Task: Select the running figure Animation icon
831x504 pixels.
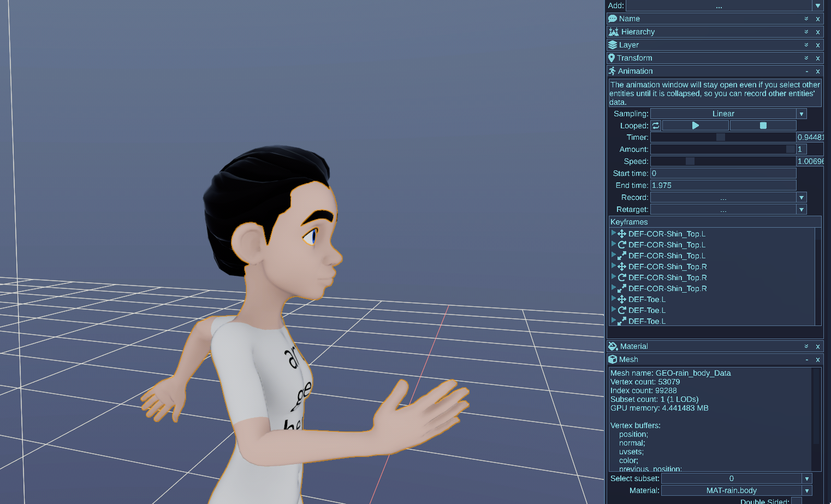Action: pos(613,70)
